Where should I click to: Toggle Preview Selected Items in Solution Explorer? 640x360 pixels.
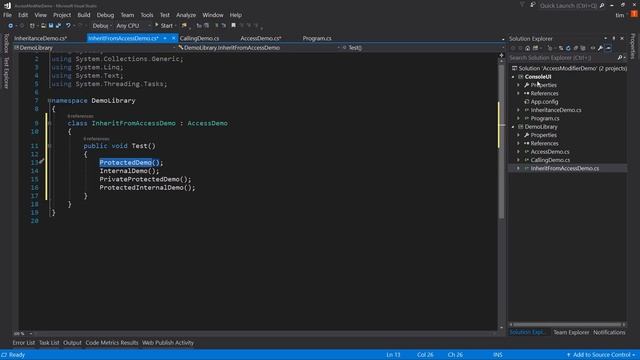pyautogui.click(x=609, y=48)
